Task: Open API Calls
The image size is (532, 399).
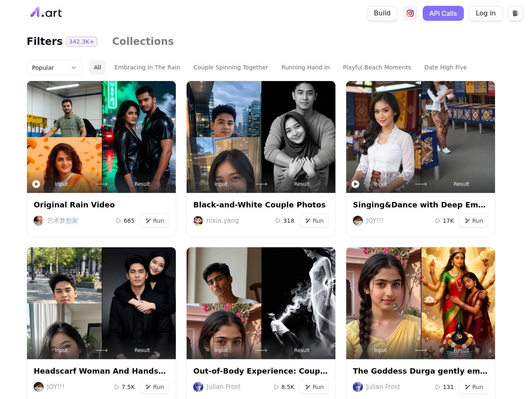Action: point(443,13)
